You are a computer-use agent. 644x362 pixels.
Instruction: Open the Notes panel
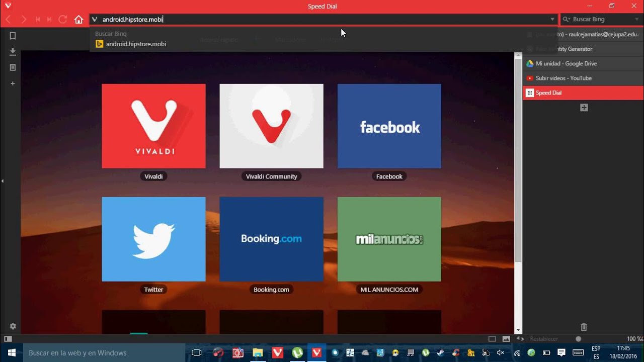(x=13, y=67)
